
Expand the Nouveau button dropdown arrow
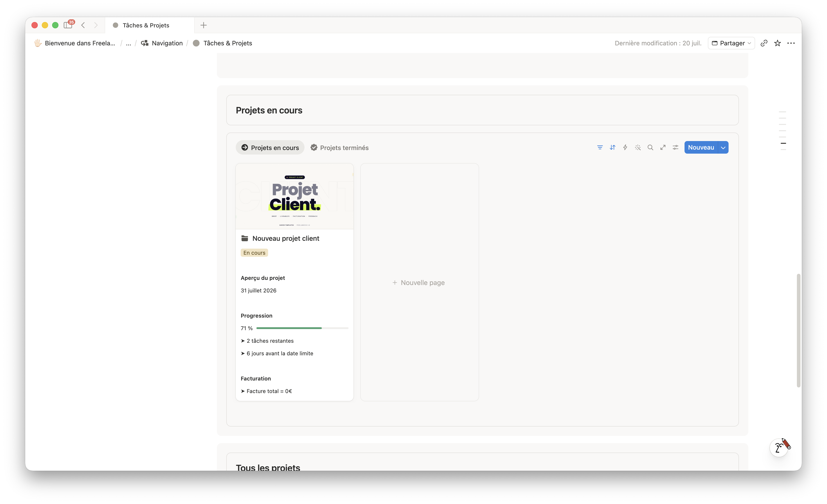click(x=723, y=148)
